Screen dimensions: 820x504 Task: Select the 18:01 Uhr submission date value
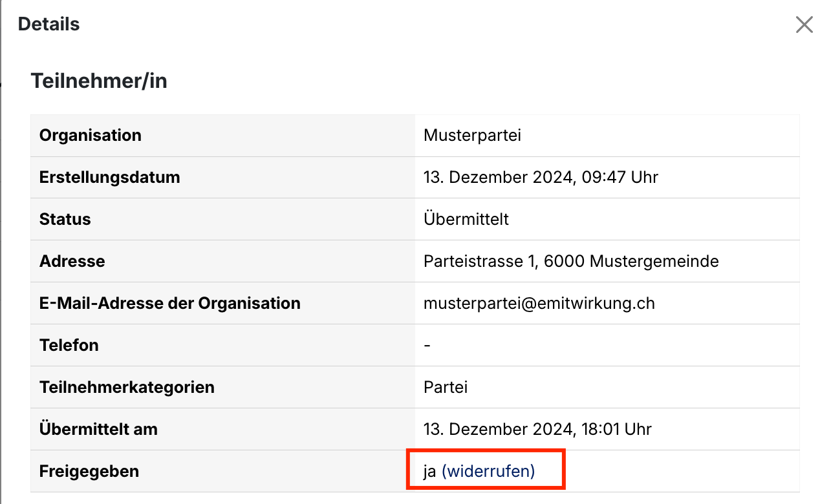click(x=537, y=429)
